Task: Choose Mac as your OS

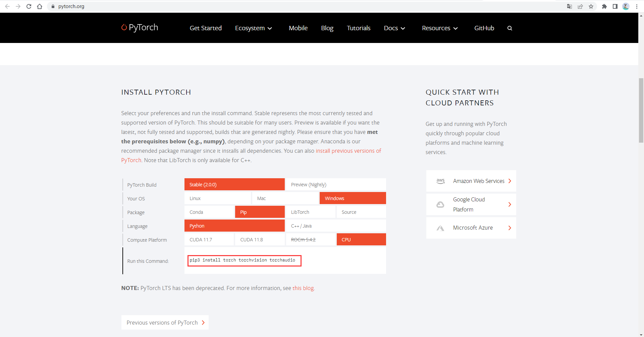Action: click(x=285, y=198)
